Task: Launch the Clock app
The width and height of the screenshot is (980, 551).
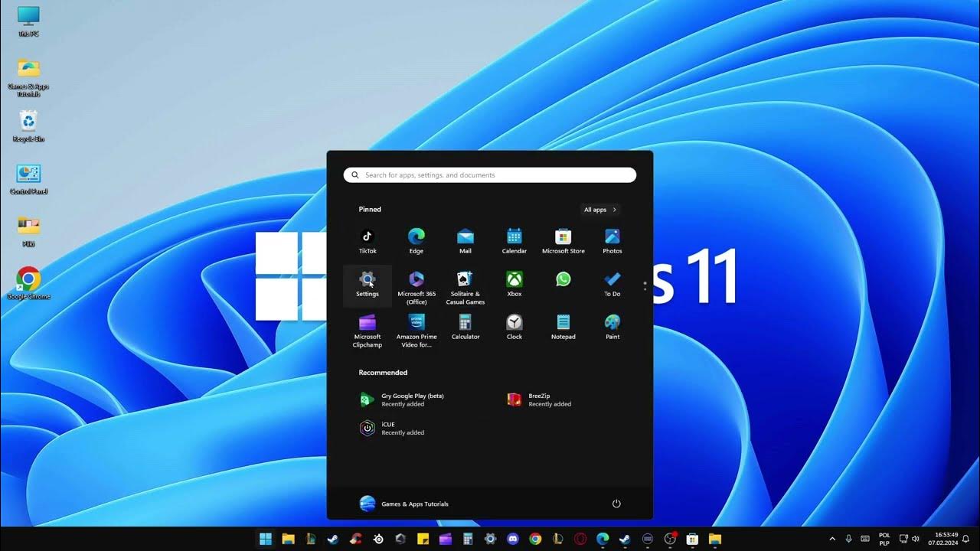Action: tap(514, 327)
